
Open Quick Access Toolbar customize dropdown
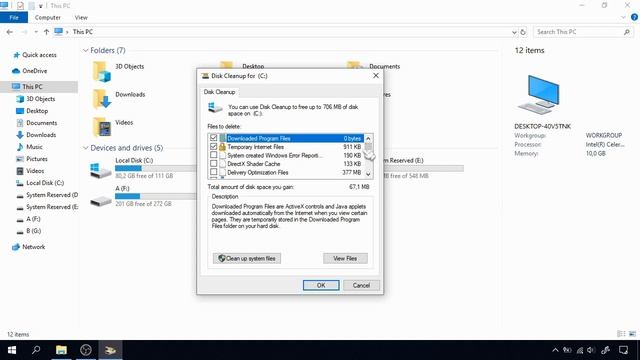pyautogui.click(x=41, y=6)
